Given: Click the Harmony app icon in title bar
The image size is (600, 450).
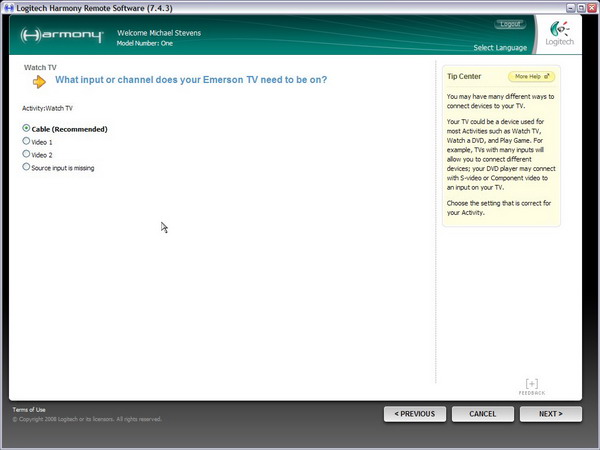Looking at the screenshot, I should [x=8, y=8].
